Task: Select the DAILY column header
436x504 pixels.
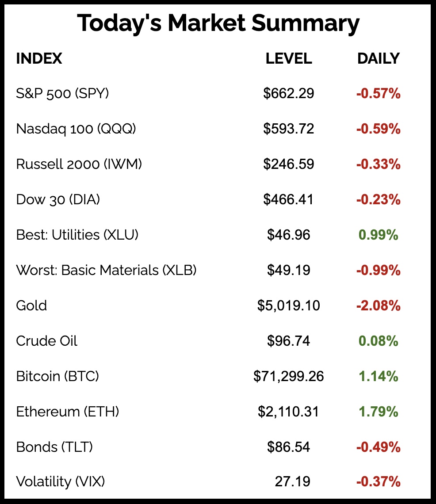Action: click(378, 58)
